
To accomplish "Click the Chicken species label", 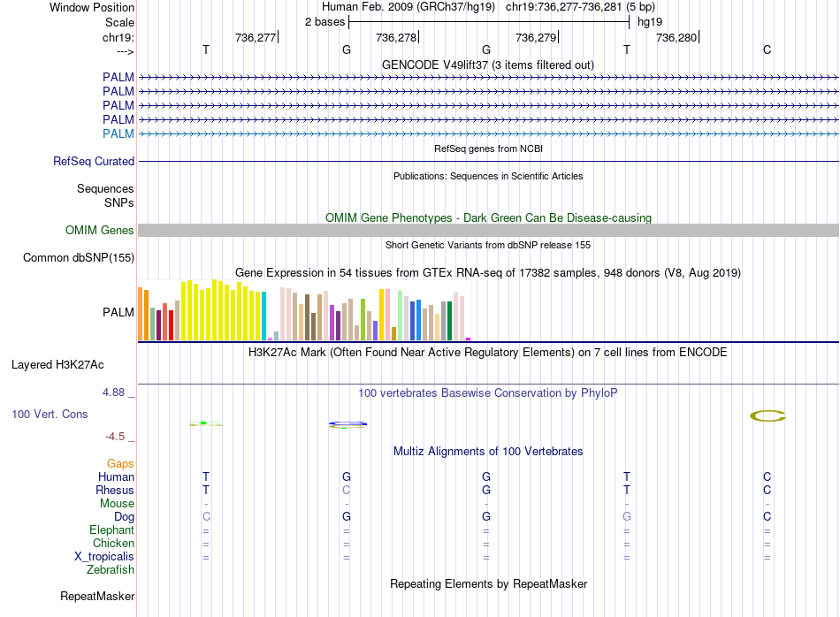I will pyautogui.click(x=113, y=543).
